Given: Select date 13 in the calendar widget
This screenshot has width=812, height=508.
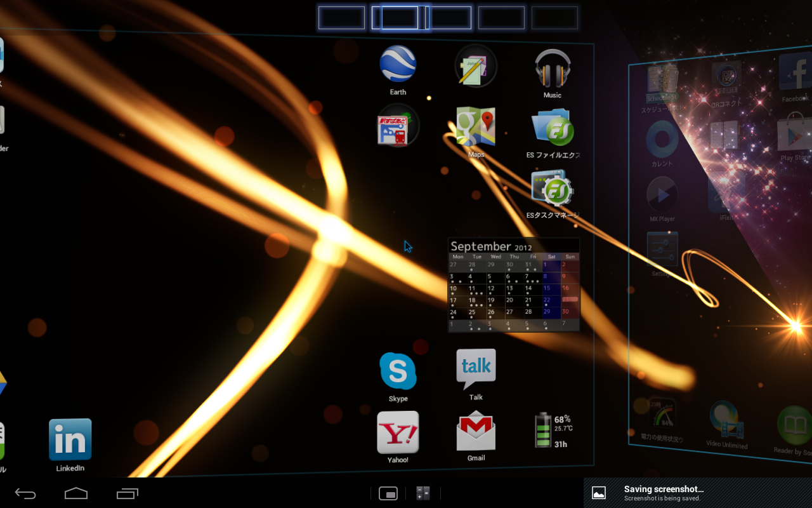Looking at the screenshot, I should 514,290.
